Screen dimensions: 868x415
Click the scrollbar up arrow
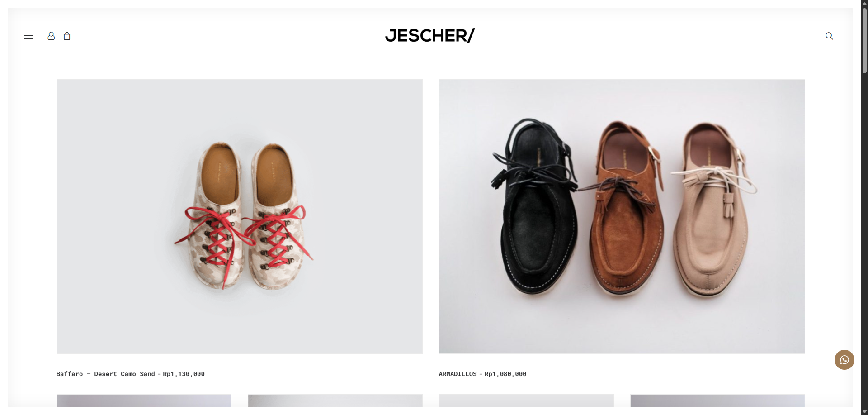click(x=864, y=3)
